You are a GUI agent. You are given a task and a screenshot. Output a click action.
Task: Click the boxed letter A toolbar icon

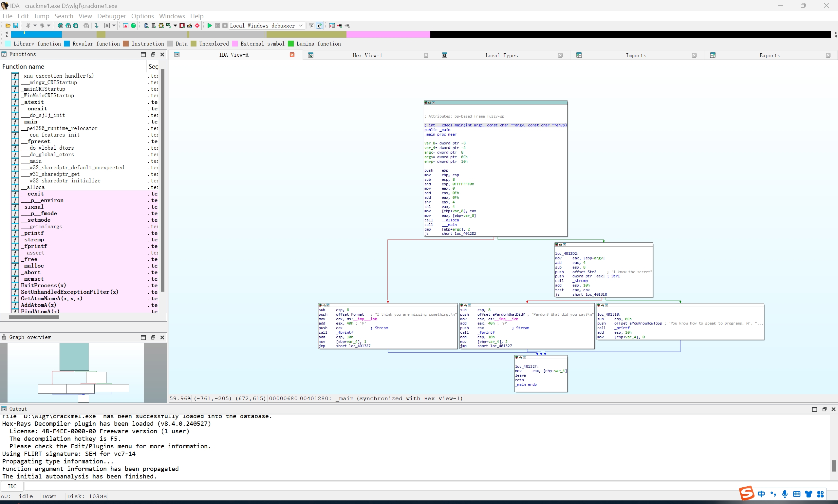tap(107, 26)
